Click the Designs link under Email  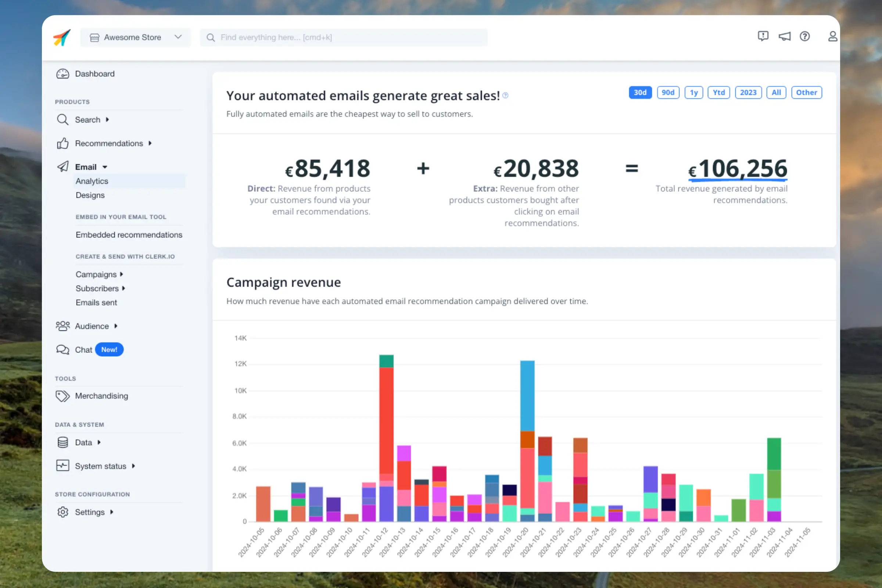(90, 195)
